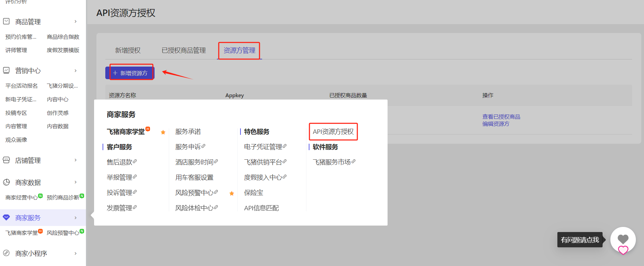Open 服务申诉 in the popup menu

(188, 147)
